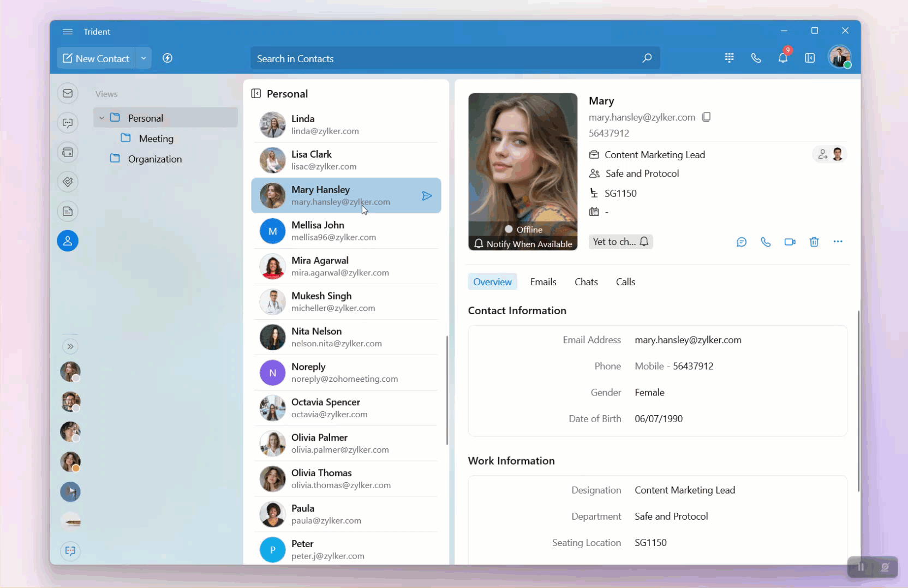Collapse the Personal folder in Views
The height and width of the screenshot is (588, 908).
click(101, 118)
